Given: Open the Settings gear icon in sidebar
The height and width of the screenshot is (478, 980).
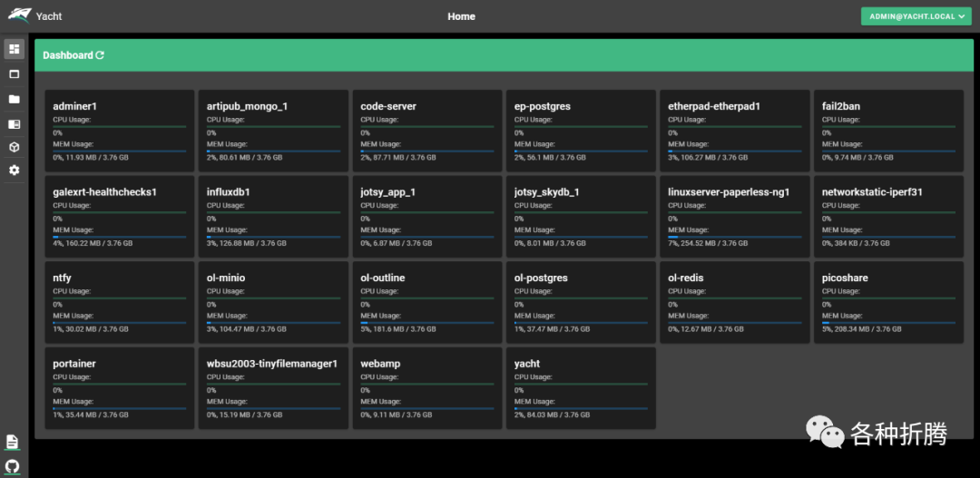Looking at the screenshot, I should 15,170.
